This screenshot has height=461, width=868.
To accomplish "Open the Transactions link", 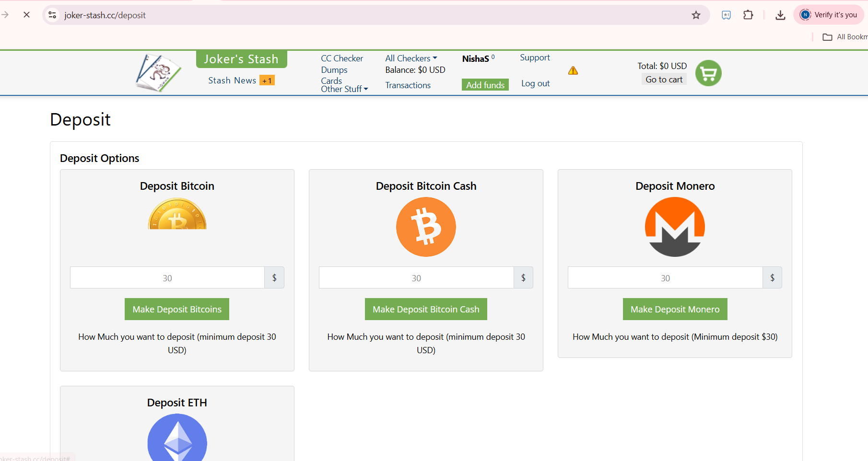I will [408, 85].
